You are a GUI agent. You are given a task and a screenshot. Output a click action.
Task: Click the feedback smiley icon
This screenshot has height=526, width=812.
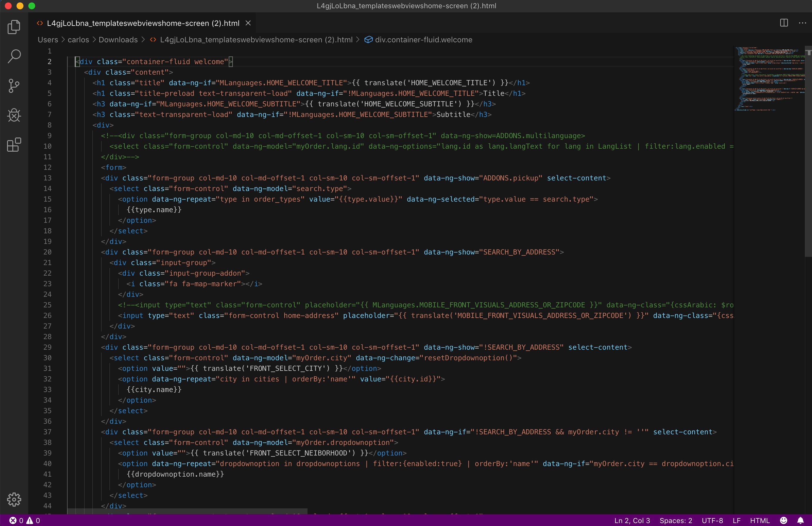point(784,520)
